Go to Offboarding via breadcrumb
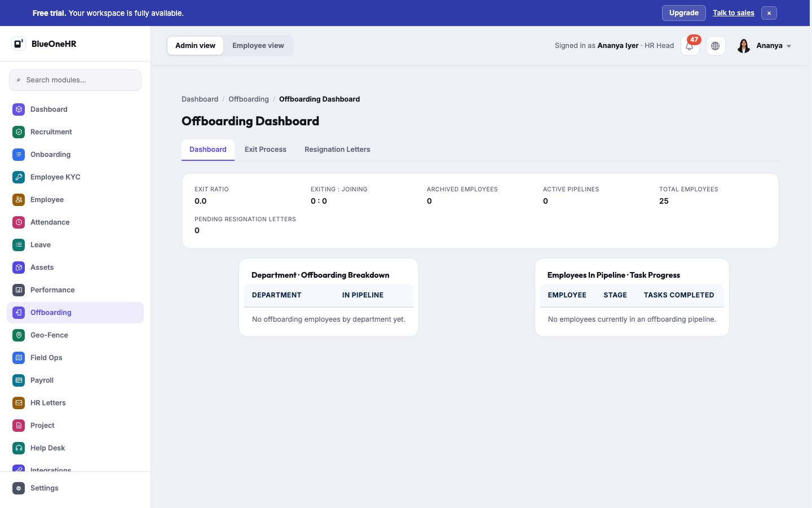 tap(249, 99)
